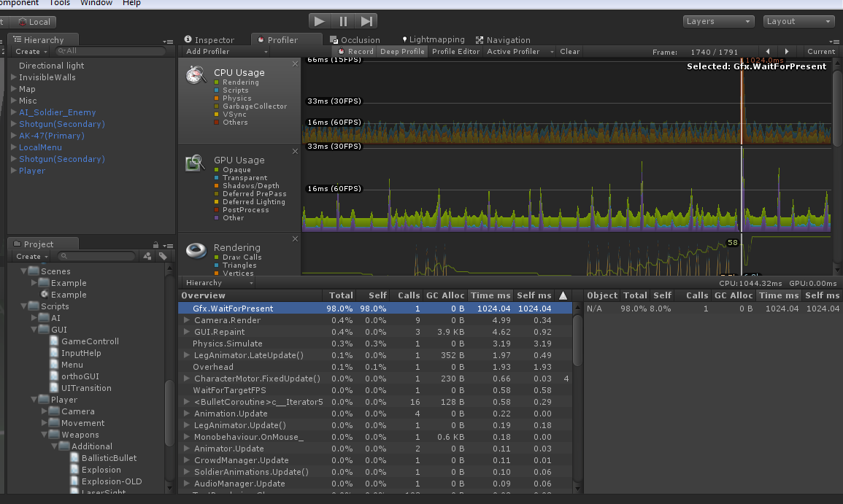This screenshot has height=504, width=843.
Task: Toggle the Record button in Profiler
Action: click(x=356, y=52)
